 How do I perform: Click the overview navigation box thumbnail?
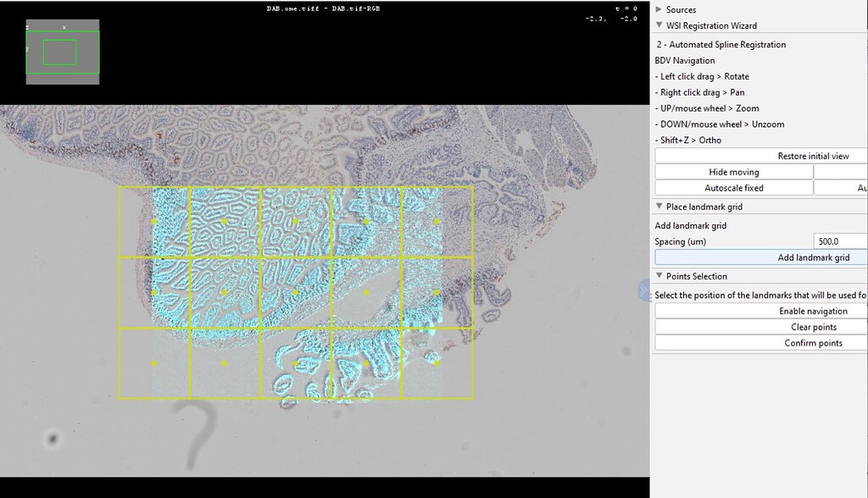(x=63, y=52)
